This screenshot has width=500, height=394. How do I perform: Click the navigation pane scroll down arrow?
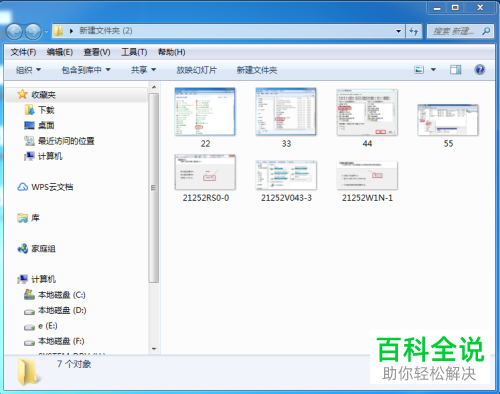tap(154, 349)
